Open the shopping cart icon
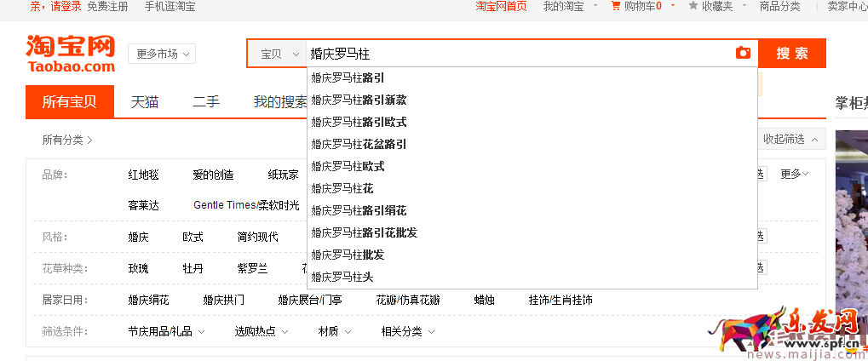Image resolution: width=868 pixels, height=361 pixels. [x=616, y=7]
